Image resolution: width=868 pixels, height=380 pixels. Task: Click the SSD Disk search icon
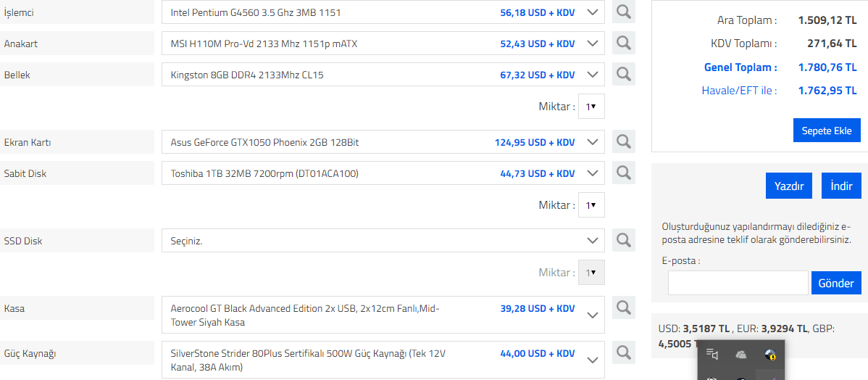pyautogui.click(x=623, y=241)
